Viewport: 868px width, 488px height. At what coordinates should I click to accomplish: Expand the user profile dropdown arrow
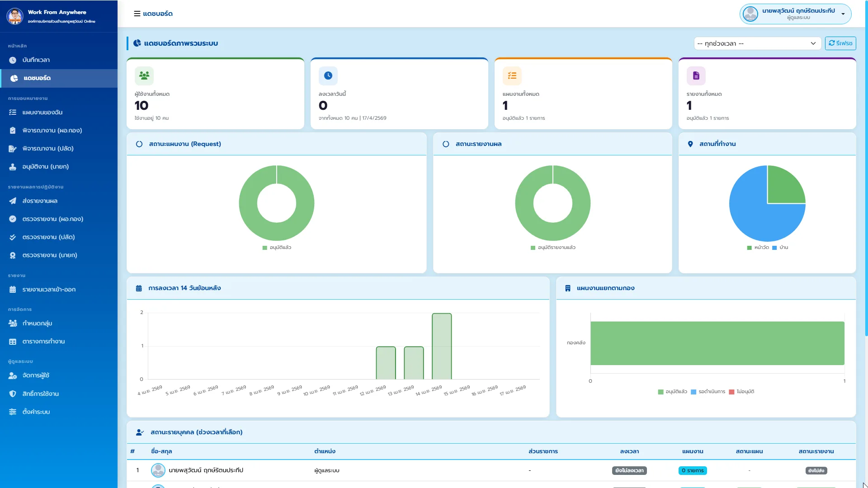(843, 14)
